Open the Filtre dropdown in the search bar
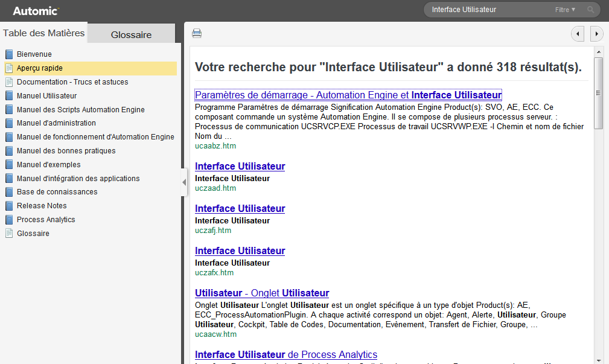The image size is (609, 364). (566, 10)
